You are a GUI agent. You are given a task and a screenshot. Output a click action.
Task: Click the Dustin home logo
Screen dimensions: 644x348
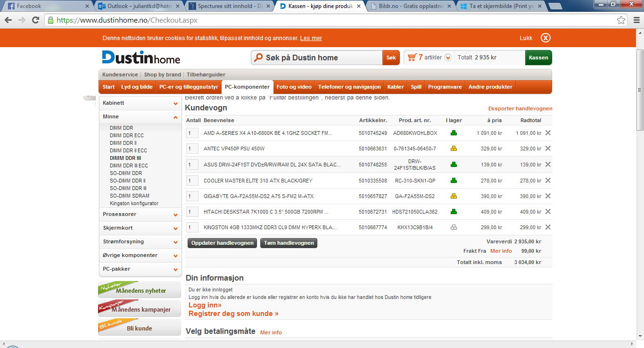tap(141, 57)
